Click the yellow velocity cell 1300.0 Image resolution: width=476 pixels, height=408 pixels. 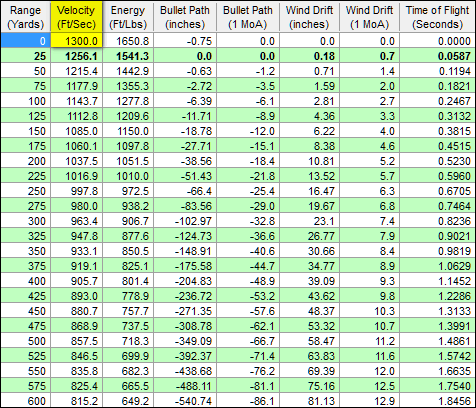pos(76,41)
